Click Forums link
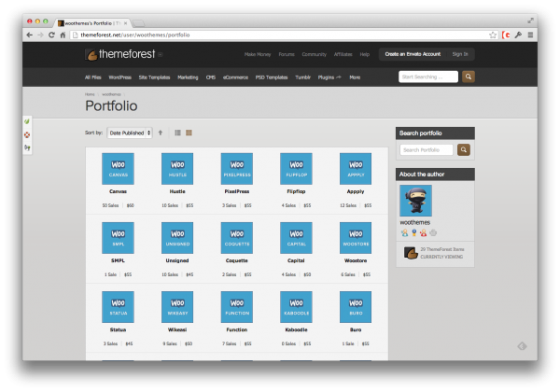560x392 pixels. pyautogui.click(x=287, y=55)
